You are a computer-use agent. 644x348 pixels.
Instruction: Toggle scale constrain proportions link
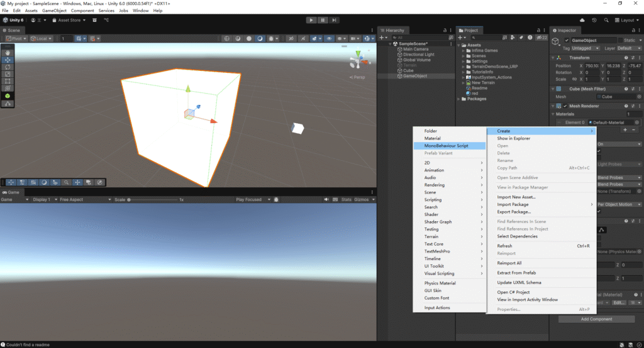coord(574,79)
